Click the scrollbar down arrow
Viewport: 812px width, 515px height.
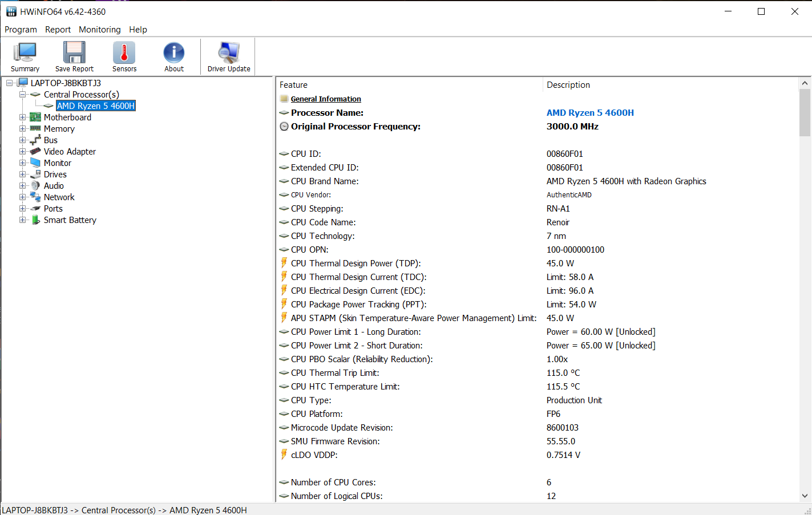pyautogui.click(x=805, y=496)
